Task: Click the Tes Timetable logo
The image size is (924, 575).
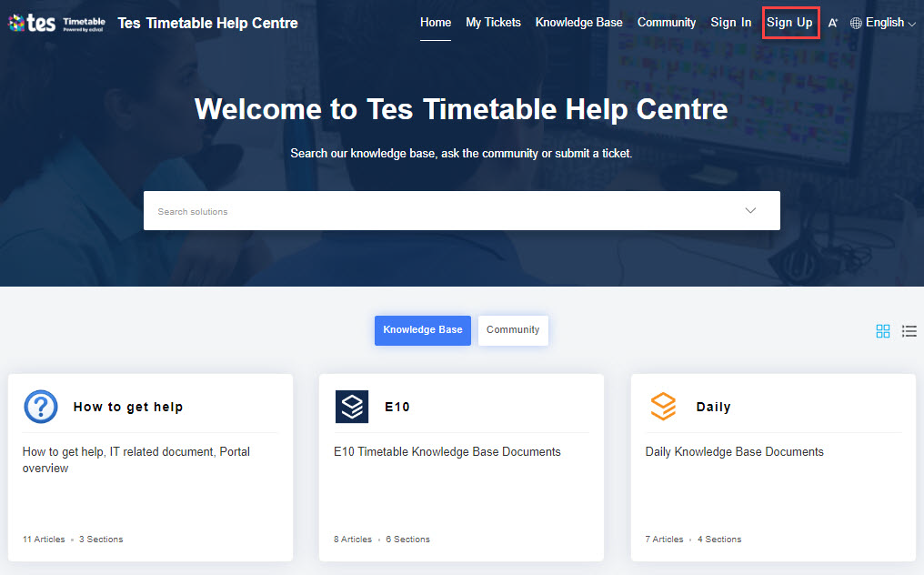Action: [x=56, y=23]
